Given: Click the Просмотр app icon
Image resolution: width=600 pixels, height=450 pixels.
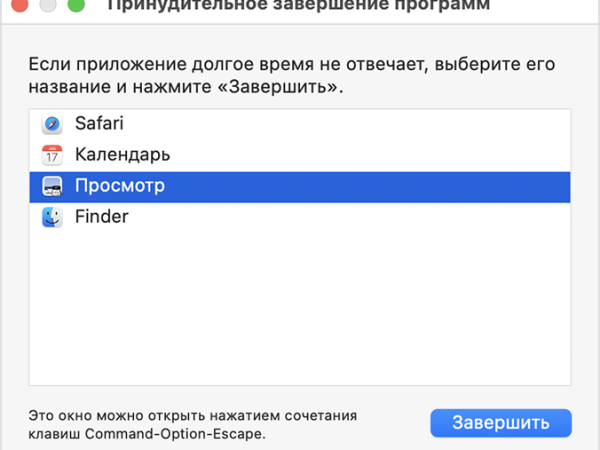Looking at the screenshot, I should (52, 186).
